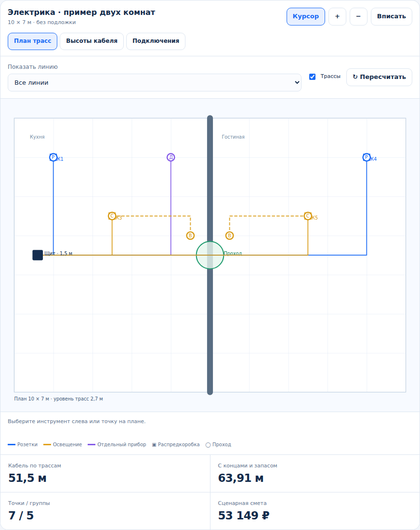Select the purple Д appliance node
This screenshot has height=530, width=420.
(171, 157)
